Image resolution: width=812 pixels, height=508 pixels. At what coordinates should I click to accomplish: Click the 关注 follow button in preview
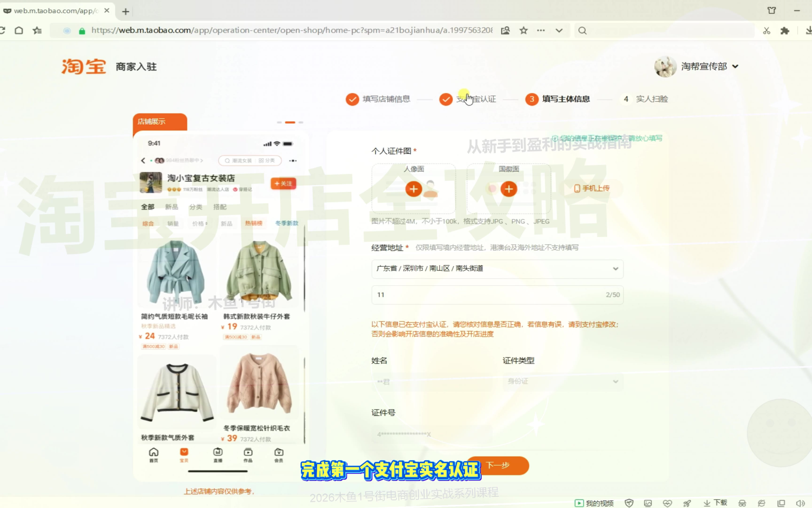(x=283, y=183)
